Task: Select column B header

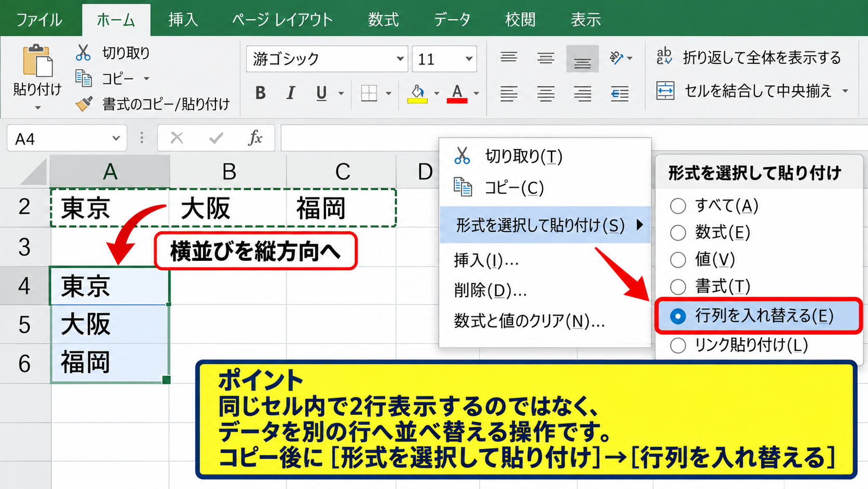Action: 228,171
